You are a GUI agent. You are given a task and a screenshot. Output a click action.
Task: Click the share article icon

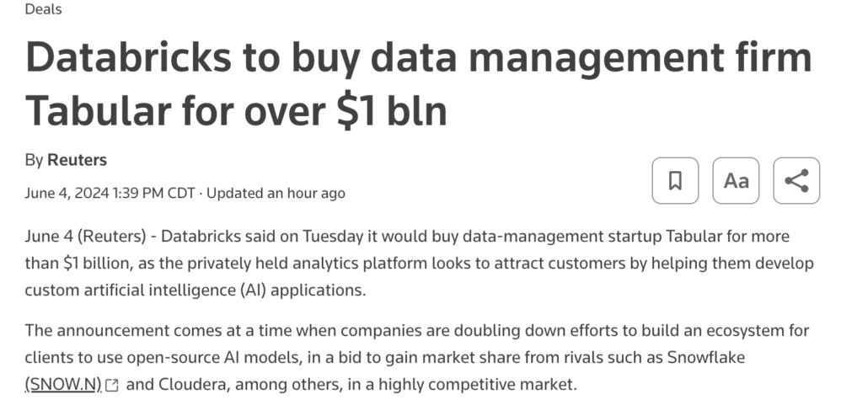pos(796,180)
